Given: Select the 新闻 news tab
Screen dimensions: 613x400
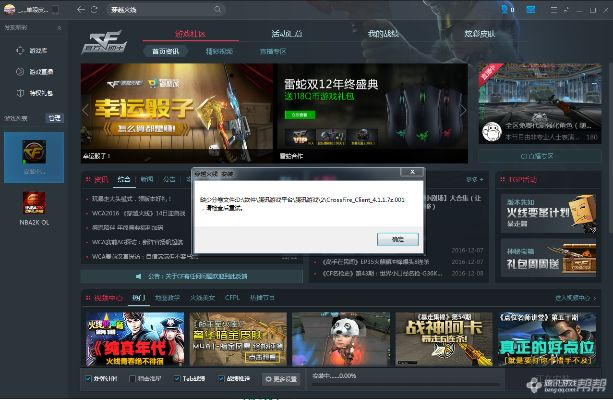Looking at the screenshot, I should pyautogui.click(x=147, y=179).
